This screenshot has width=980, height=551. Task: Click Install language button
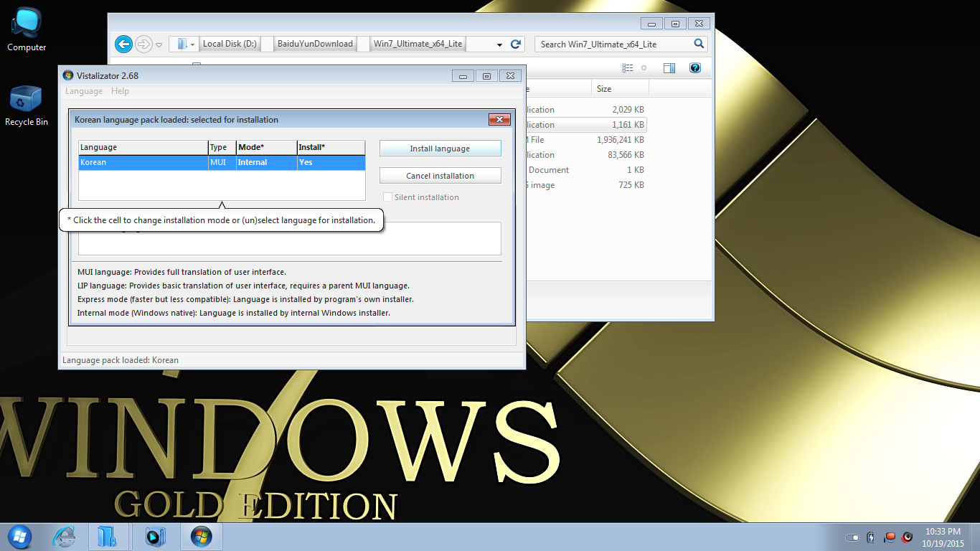coord(440,149)
